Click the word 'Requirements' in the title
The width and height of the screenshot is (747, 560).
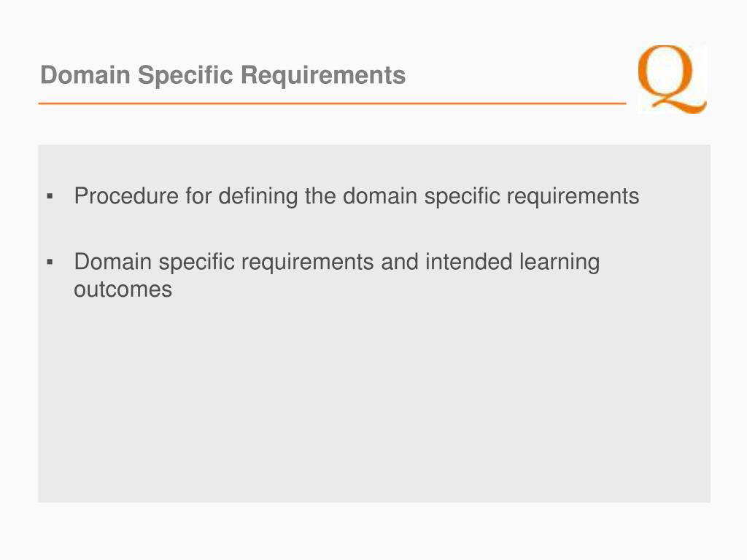point(323,75)
